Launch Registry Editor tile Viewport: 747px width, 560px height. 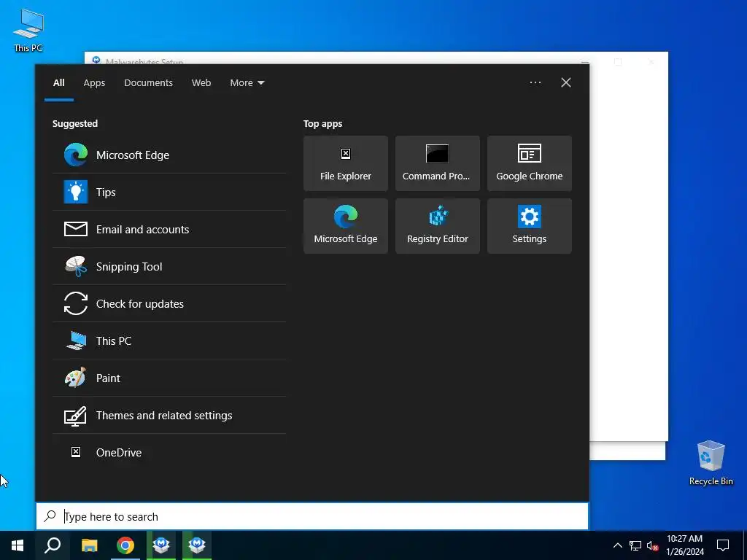pos(438,226)
